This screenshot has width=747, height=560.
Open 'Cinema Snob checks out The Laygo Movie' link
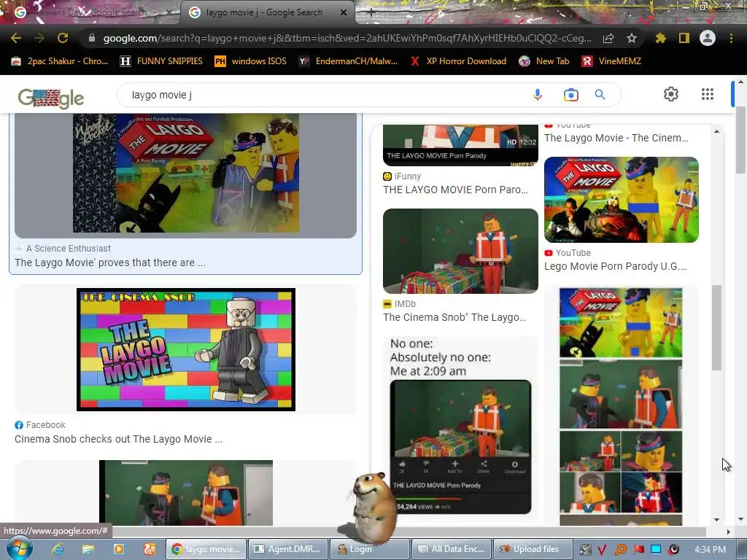[x=119, y=439]
